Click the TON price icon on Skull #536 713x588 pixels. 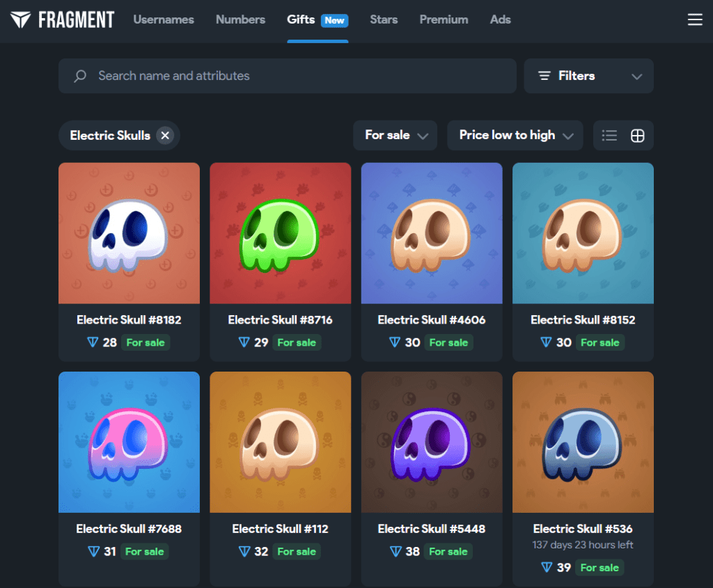pos(546,568)
